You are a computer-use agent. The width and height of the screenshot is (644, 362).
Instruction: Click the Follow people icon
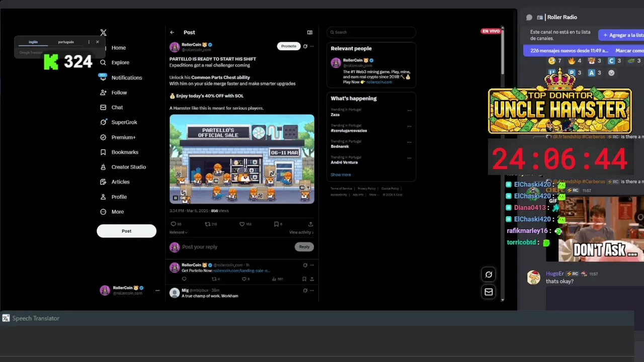(103, 93)
